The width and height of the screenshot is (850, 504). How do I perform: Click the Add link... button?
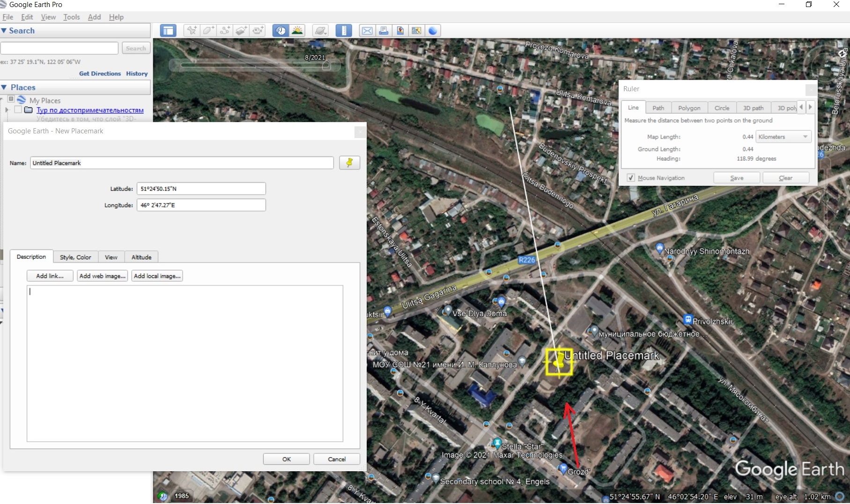[x=50, y=276]
